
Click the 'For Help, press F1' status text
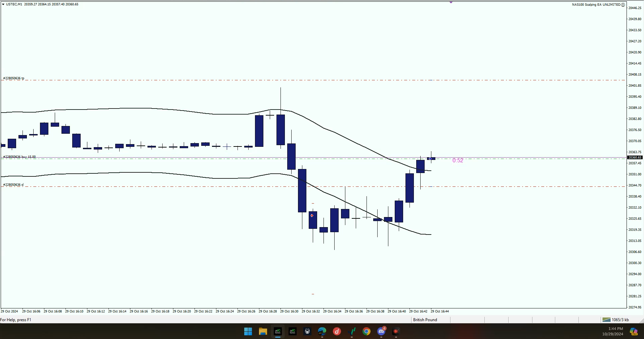tap(16, 320)
